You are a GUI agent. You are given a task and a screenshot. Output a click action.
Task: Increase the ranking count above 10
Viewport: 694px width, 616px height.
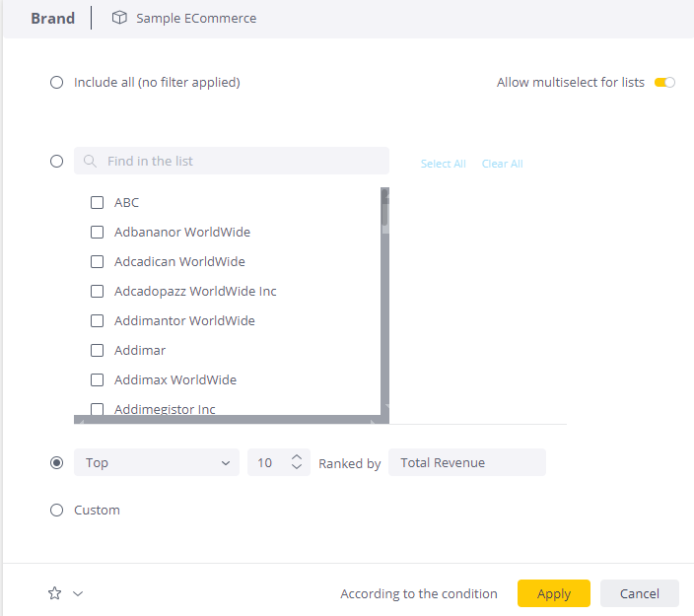(297, 457)
